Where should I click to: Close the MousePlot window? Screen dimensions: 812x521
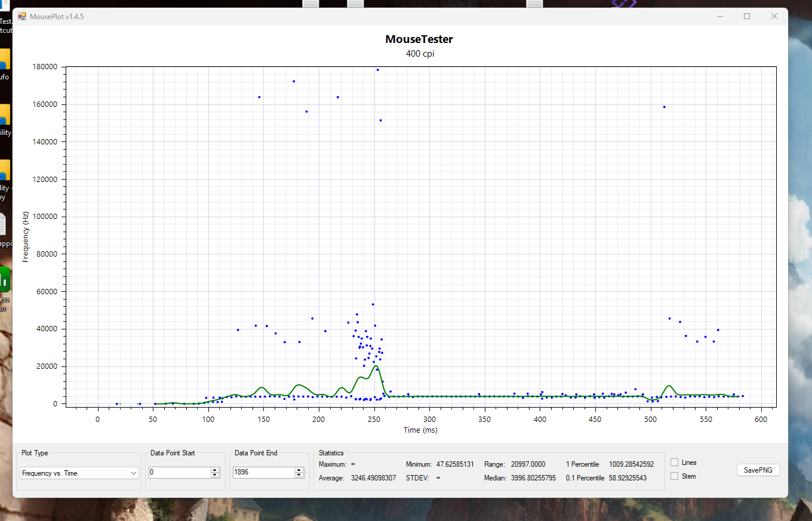pyautogui.click(x=774, y=16)
